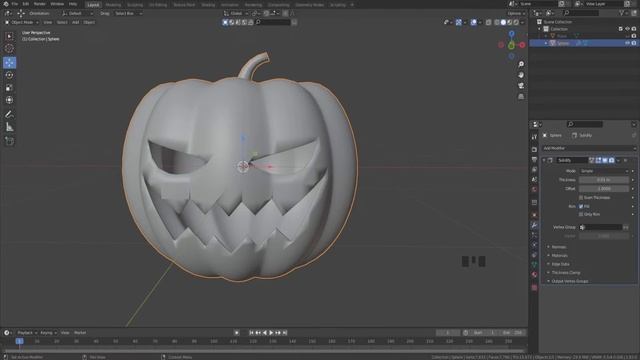The height and width of the screenshot is (360, 640).
Task: Play the animation forward
Action: click(x=271, y=333)
